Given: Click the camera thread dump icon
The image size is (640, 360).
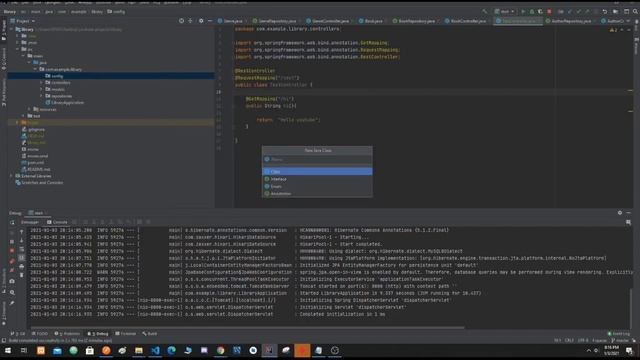Looking at the screenshot, I should (12, 281).
